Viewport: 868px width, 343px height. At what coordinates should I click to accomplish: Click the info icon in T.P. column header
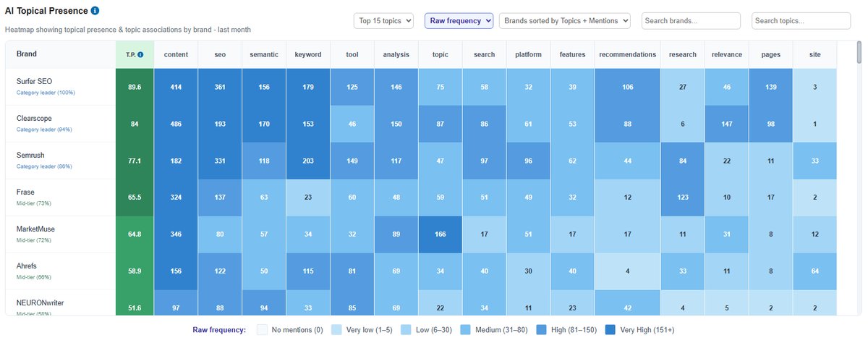(140, 54)
